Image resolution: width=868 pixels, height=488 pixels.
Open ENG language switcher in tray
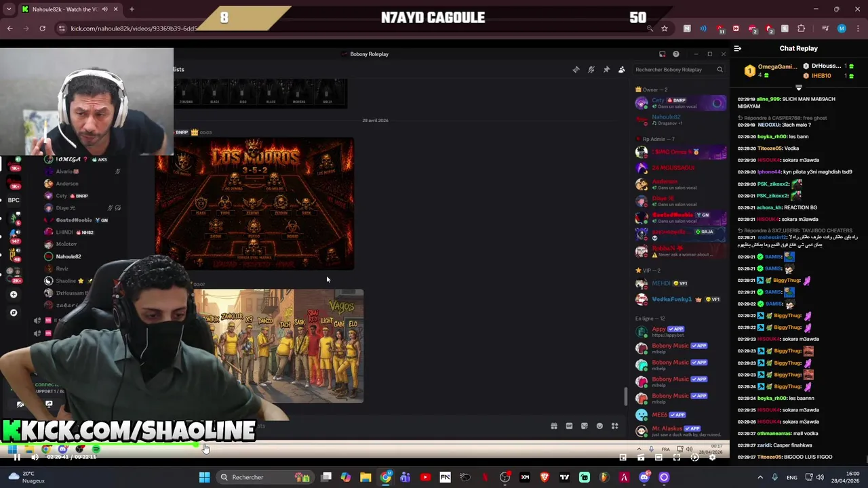(792, 477)
